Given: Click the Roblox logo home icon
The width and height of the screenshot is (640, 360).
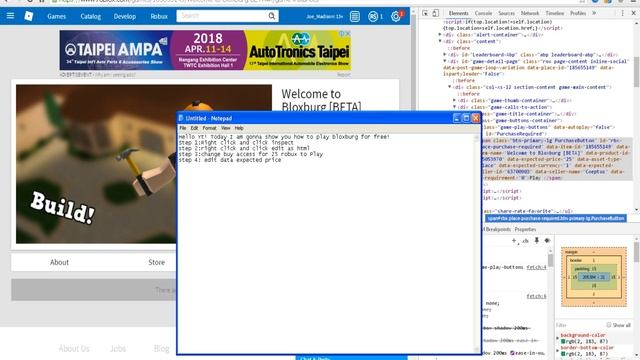Looking at the screenshot, I should pyautogui.click(x=29, y=16).
